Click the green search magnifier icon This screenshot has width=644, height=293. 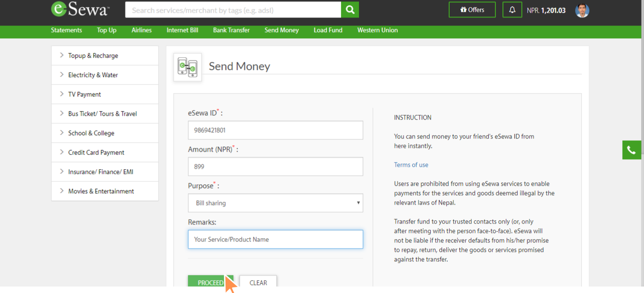click(350, 9)
